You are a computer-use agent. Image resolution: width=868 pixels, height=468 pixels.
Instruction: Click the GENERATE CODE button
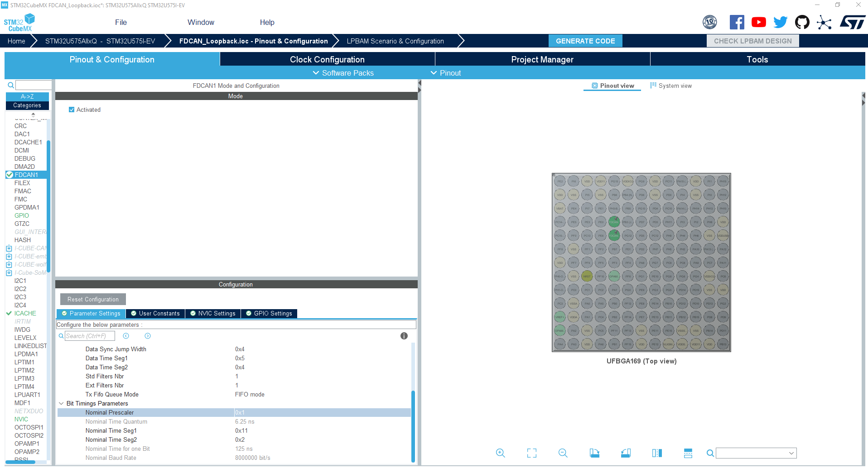pyautogui.click(x=585, y=41)
